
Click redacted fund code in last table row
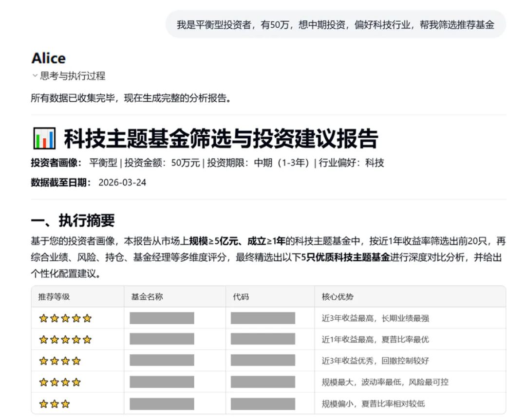point(263,404)
